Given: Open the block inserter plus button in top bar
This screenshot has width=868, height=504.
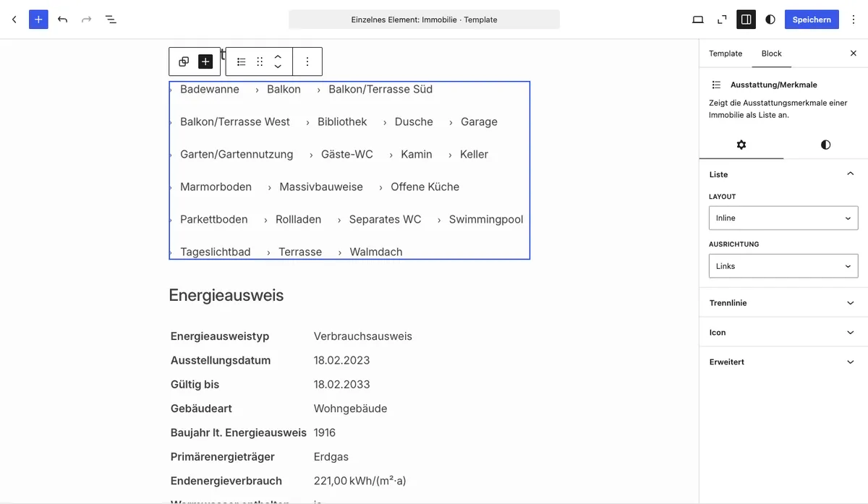Looking at the screenshot, I should point(38,20).
